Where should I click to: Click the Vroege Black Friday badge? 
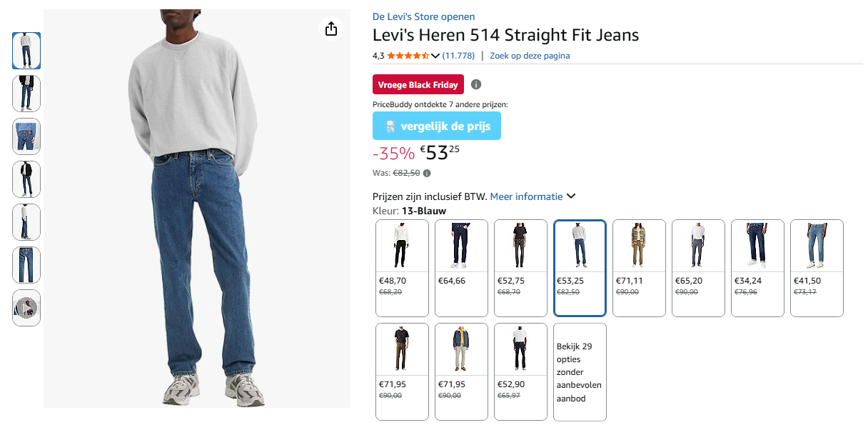[x=418, y=84]
